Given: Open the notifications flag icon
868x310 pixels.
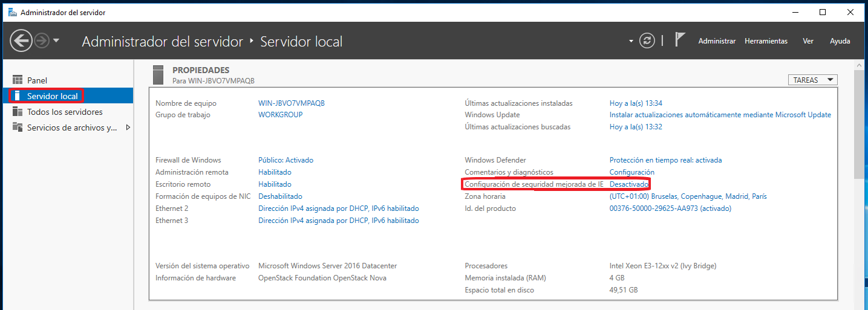Looking at the screenshot, I should tap(680, 40).
